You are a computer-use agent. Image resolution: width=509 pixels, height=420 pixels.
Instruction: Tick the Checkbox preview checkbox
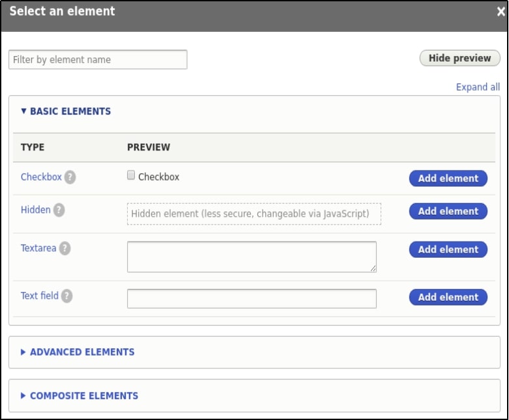(131, 175)
